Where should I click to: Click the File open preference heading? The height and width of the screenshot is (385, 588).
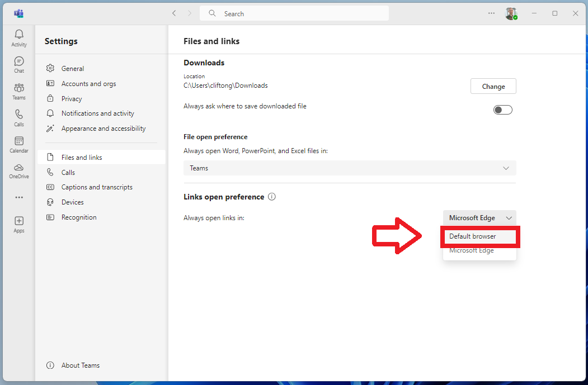point(215,137)
